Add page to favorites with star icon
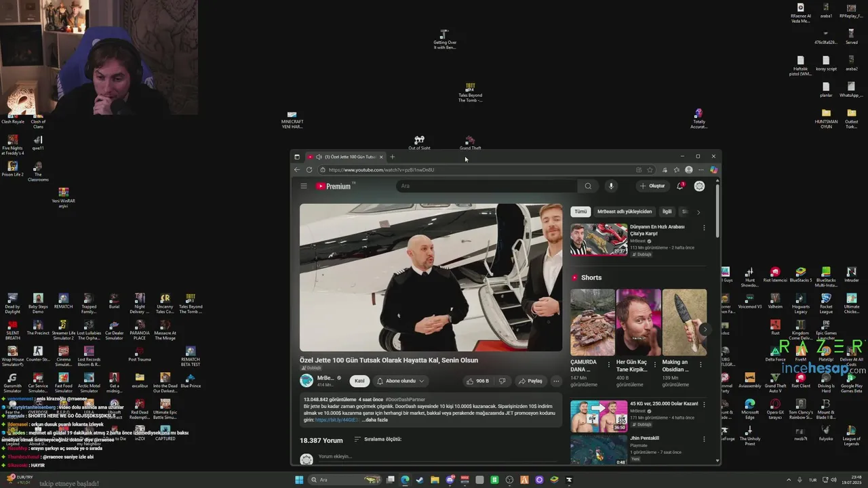Image resolution: width=868 pixels, height=488 pixels. 650,169
